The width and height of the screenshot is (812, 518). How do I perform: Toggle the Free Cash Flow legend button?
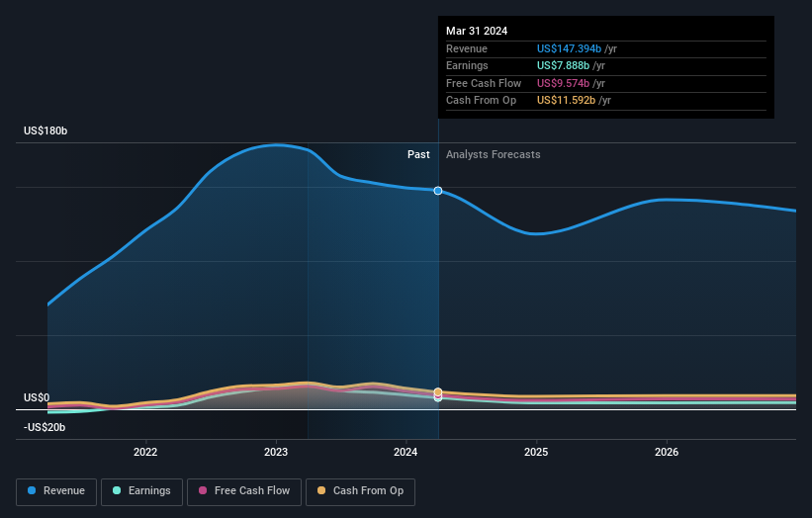[x=244, y=491]
